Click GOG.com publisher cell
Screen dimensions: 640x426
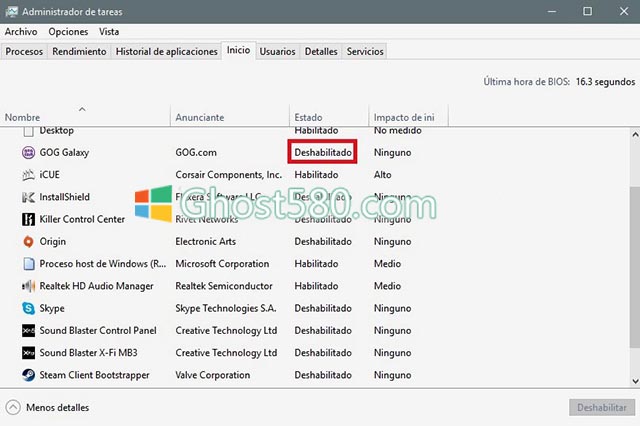coord(196,153)
